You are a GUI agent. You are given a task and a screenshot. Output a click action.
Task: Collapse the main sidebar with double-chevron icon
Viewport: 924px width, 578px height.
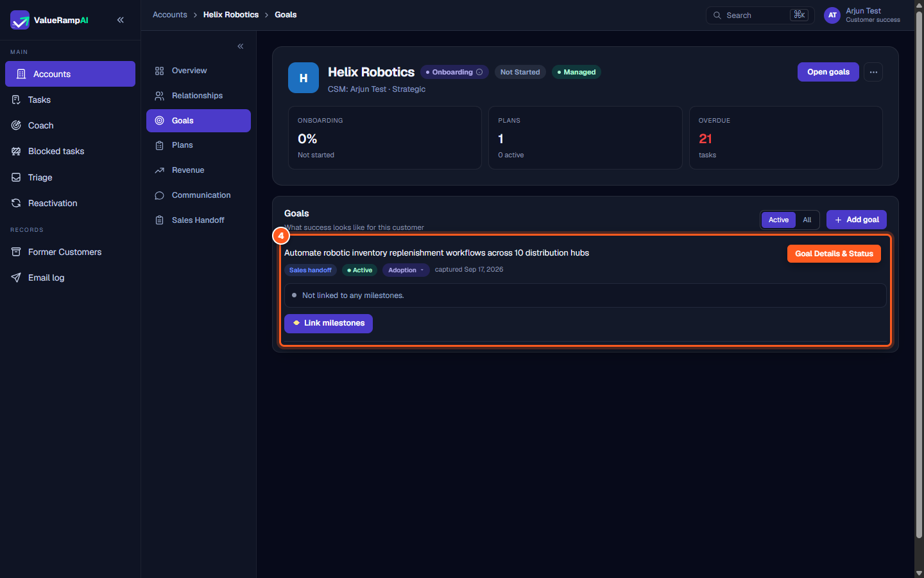[121, 20]
